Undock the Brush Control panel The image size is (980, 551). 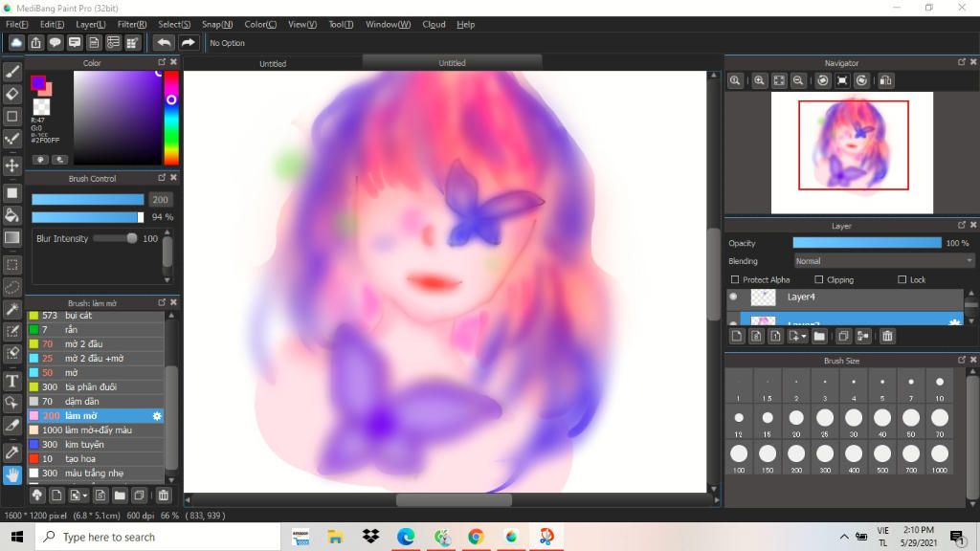[162, 177]
